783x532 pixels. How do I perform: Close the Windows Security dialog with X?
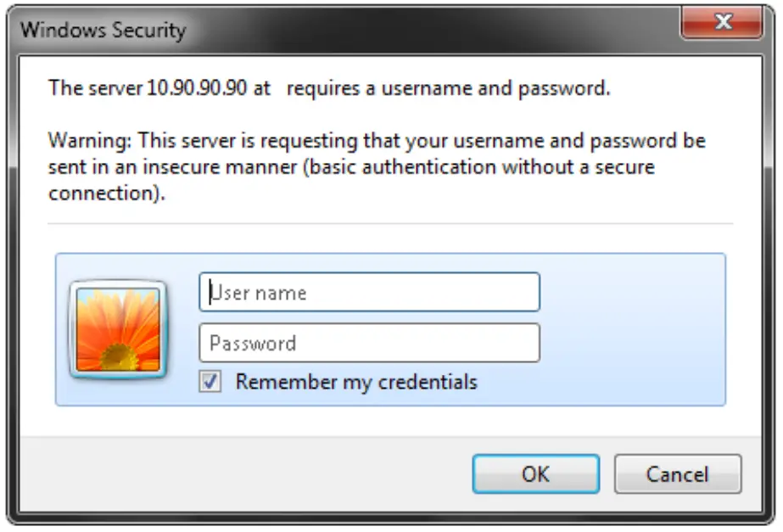(723, 23)
